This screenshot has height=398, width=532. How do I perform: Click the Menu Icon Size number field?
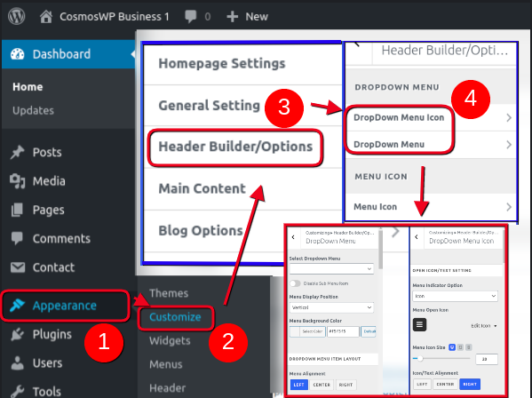point(487,359)
